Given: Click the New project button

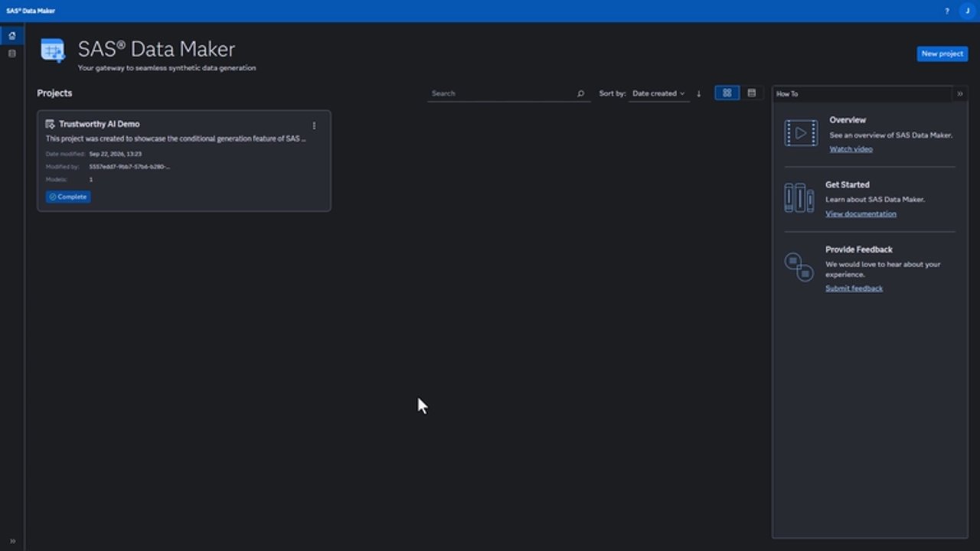Looking at the screenshot, I should (x=942, y=54).
